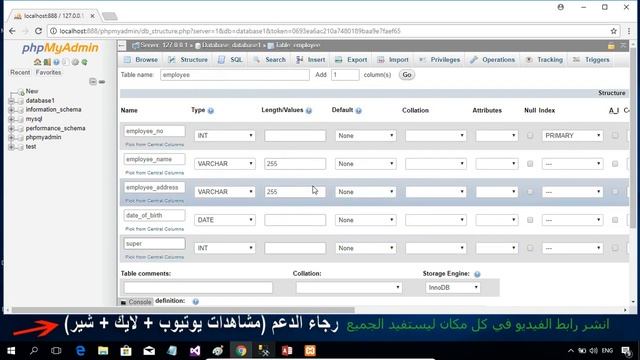Open Microsoft Access from the taskbar
Viewport: 640px width, 360px height.
[x=287, y=351]
